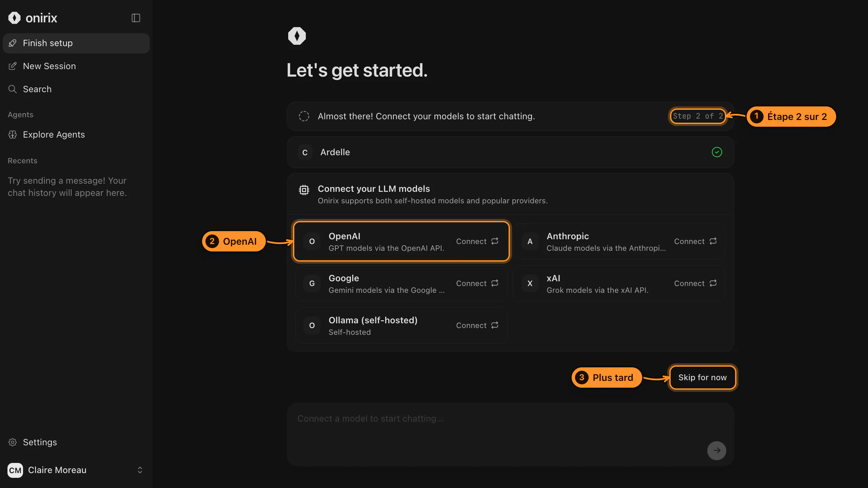
Task: Click the gear icon beside Settings
Action: 13,442
